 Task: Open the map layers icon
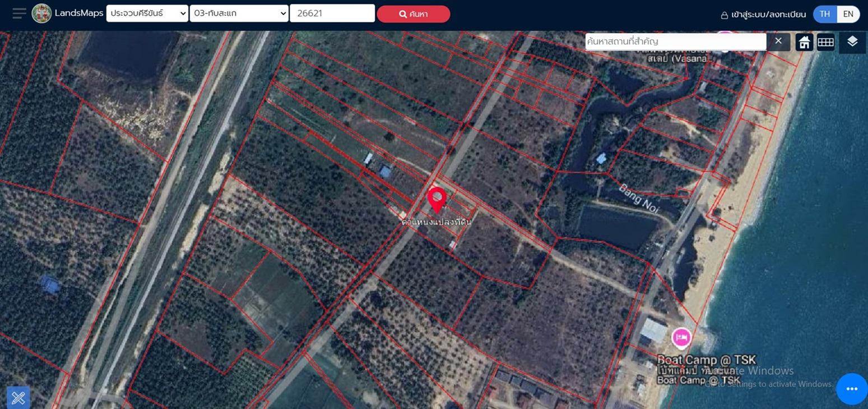point(852,42)
